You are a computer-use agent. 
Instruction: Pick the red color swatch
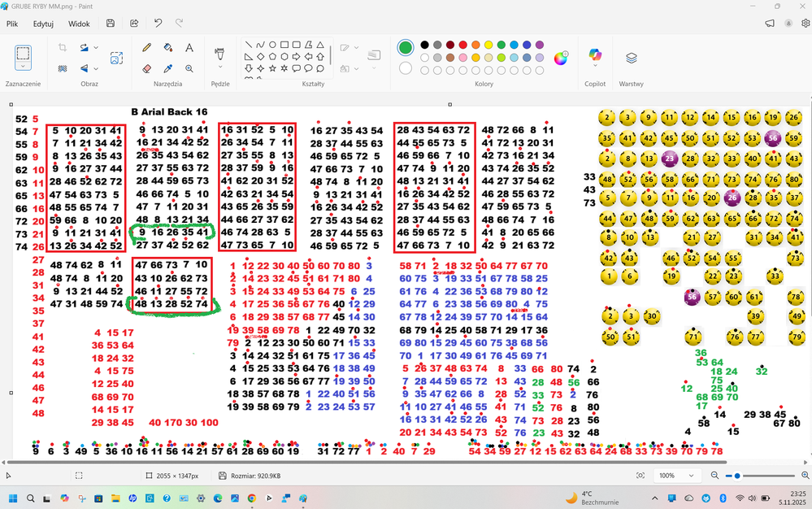[x=463, y=45]
